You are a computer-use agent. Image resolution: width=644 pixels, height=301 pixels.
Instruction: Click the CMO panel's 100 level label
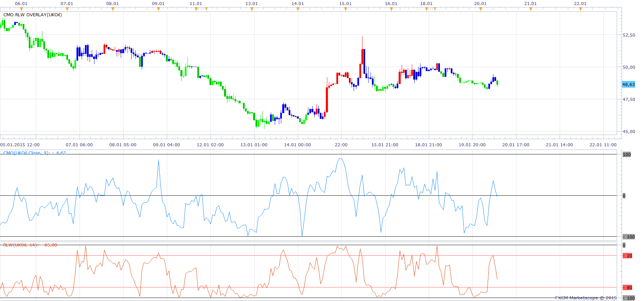click(627, 154)
